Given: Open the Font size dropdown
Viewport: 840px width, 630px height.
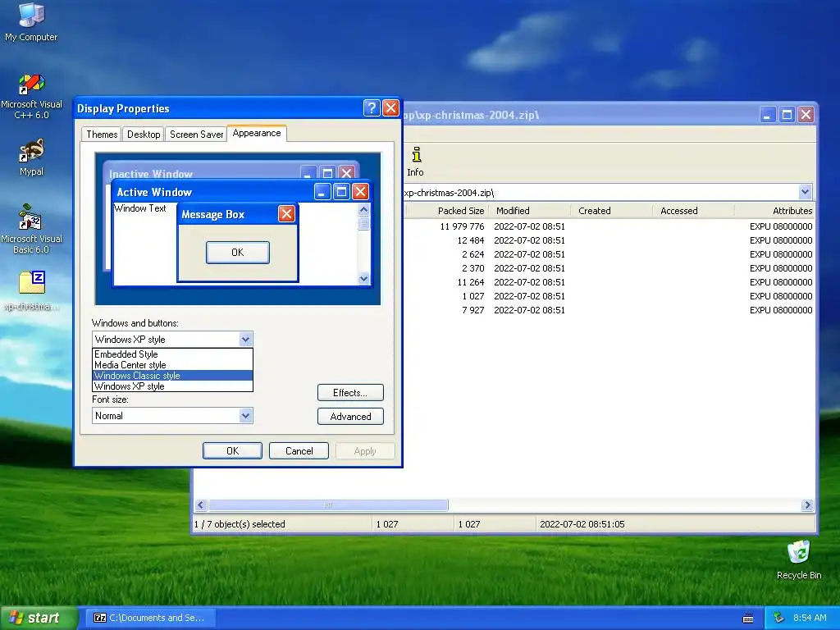Looking at the screenshot, I should 245,416.
